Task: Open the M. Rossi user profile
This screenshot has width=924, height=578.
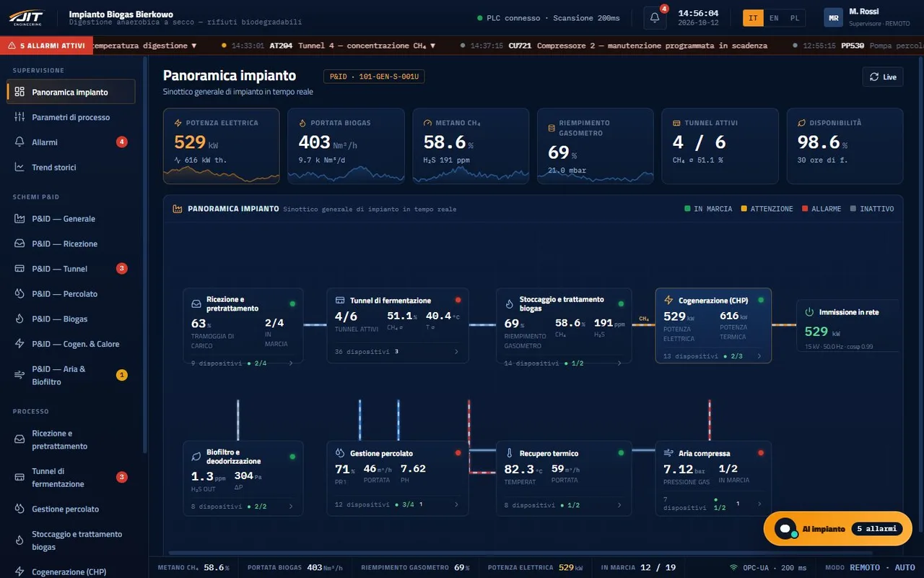Action: [867, 18]
